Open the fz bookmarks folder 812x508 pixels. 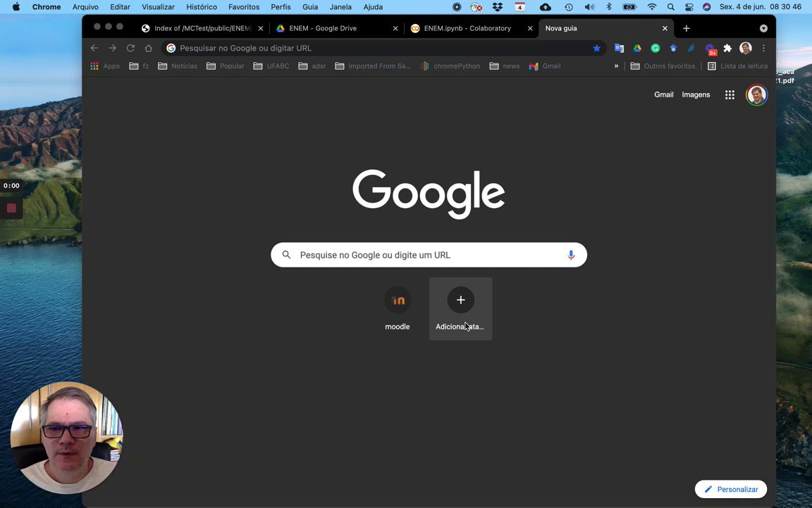click(x=139, y=66)
